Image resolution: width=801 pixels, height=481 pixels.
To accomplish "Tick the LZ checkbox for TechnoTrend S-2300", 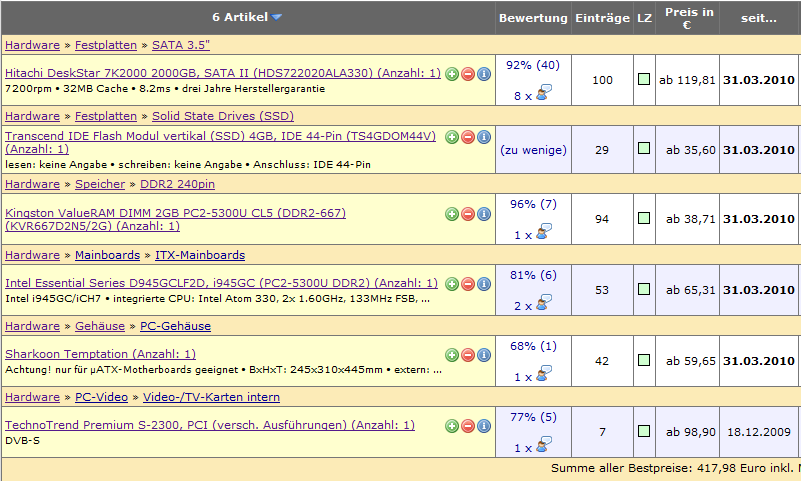I will 644,431.
